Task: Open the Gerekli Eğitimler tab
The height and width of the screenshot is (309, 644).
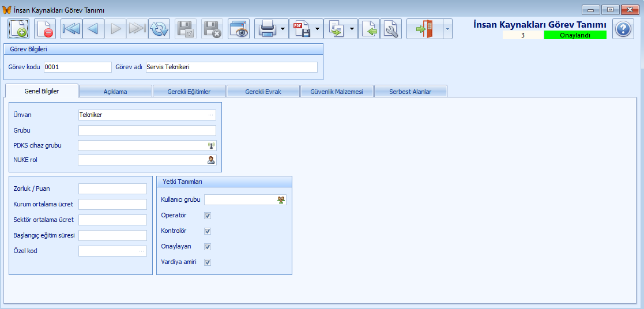Action: (189, 92)
